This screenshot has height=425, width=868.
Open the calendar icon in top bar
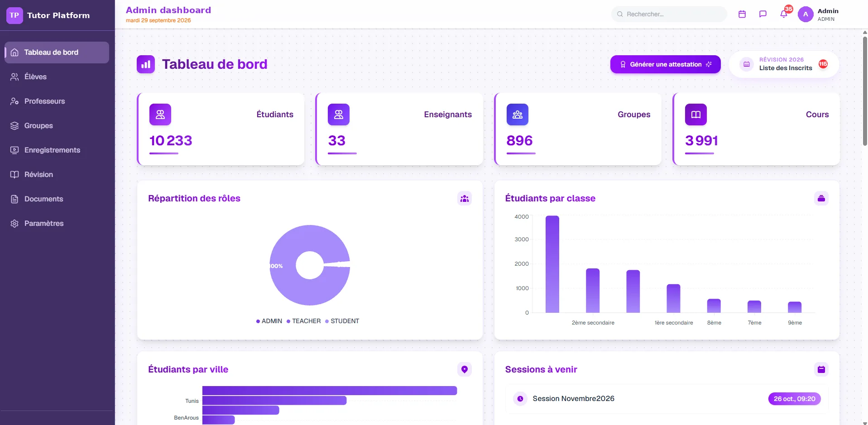742,14
